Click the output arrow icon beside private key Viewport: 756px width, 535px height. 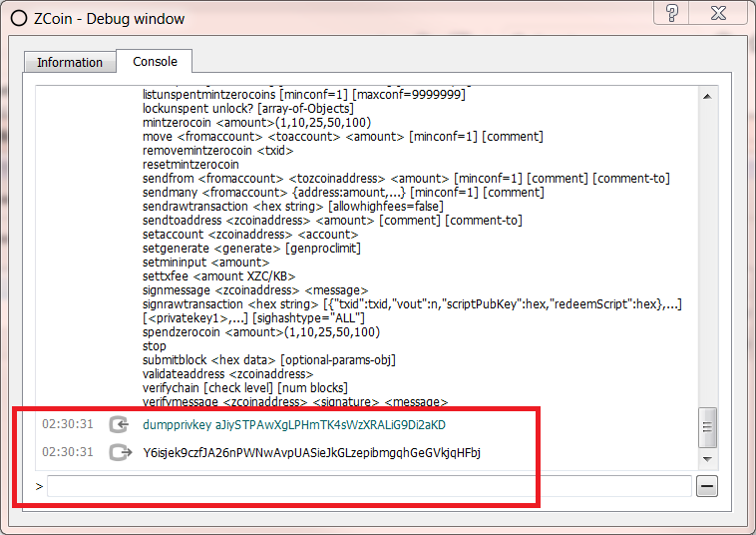(x=120, y=452)
